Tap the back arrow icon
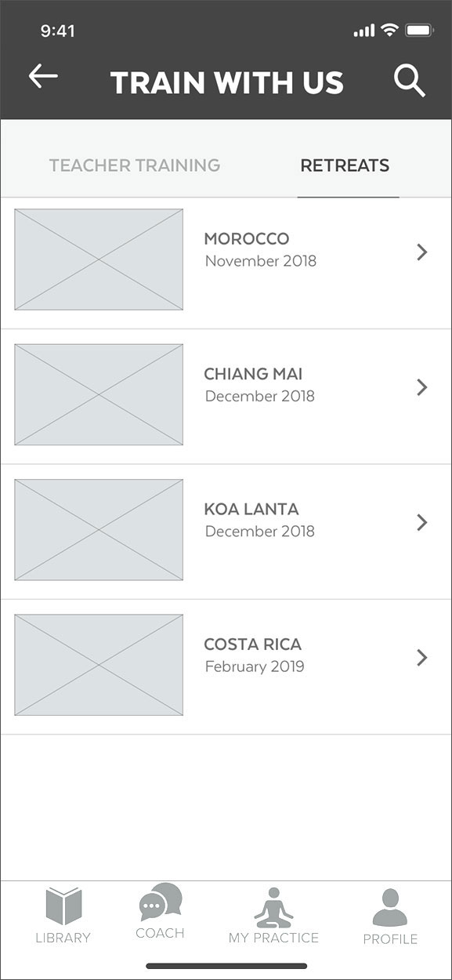 click(x=43, y=76)
